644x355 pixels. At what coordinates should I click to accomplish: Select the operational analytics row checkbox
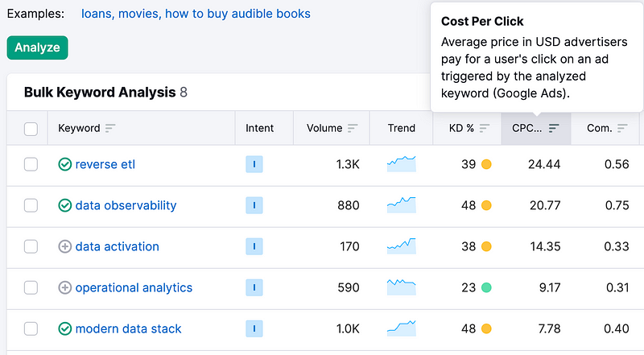[31, 287]
